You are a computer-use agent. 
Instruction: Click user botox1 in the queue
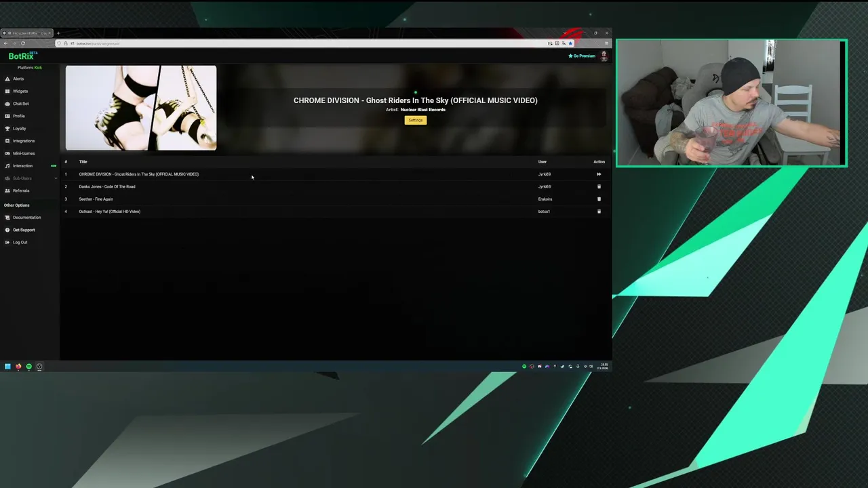(544, 211)
